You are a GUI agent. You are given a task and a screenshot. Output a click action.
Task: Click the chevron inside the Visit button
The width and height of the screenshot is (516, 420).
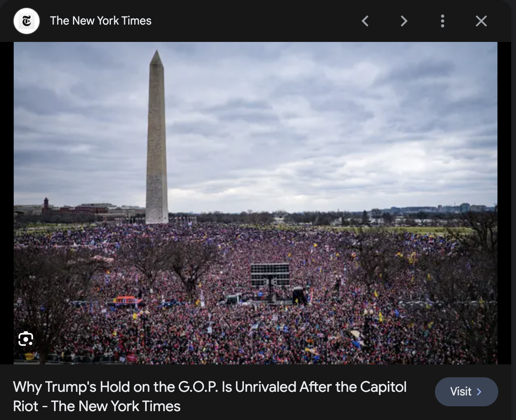coord(479,391)
